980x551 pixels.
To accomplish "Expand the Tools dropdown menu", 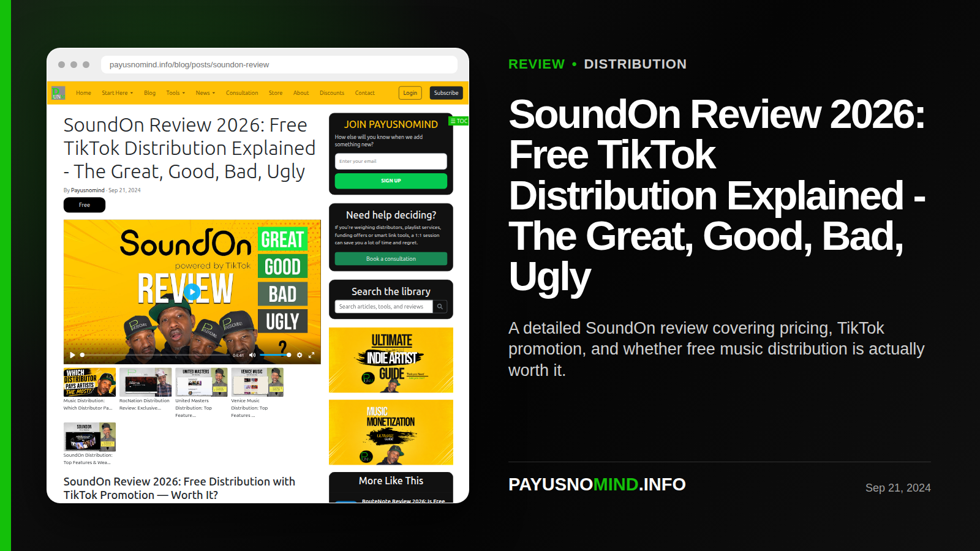I will 175,93.
